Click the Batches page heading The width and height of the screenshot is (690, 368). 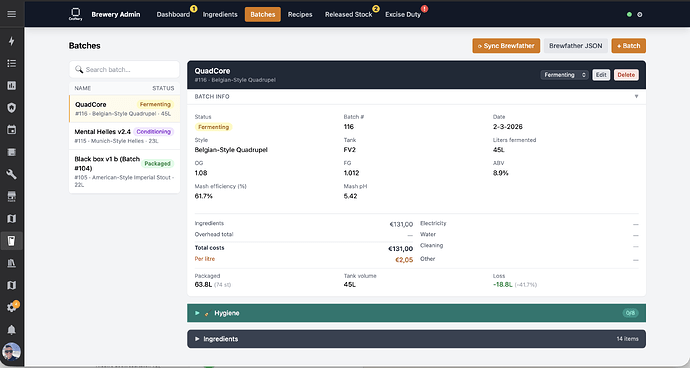(x=84, y=46)
